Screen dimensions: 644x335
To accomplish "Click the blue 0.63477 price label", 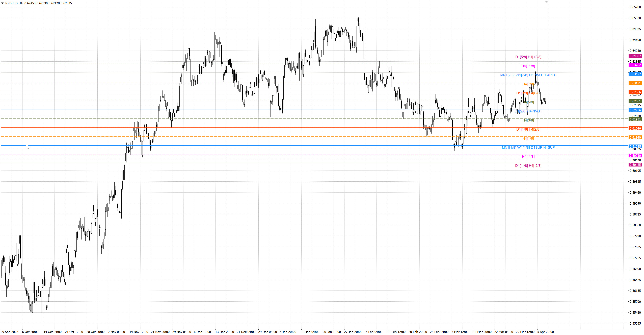I will [x=635, y=74].
